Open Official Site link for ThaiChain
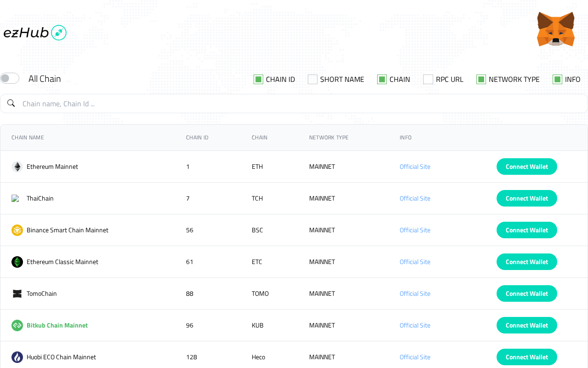Viewport: 588px width, 368px height. pos(415,198)
